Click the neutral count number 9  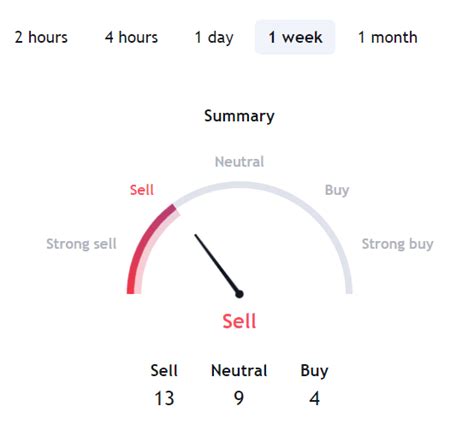coord(239,398)
